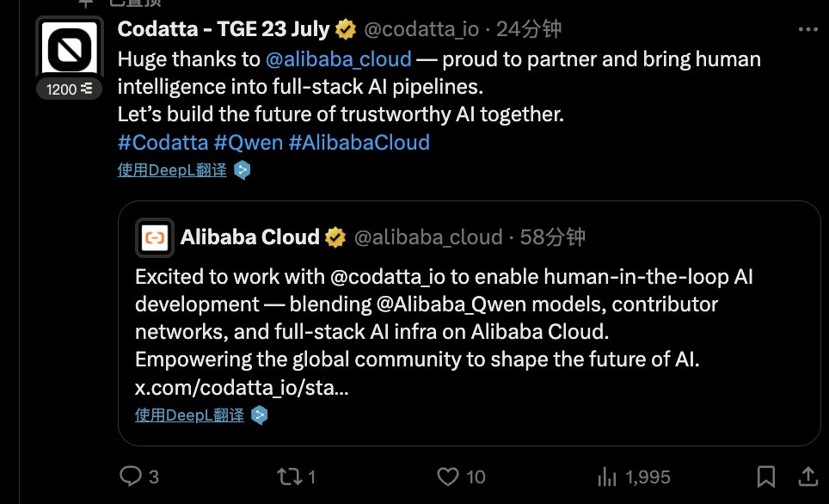Click the share upload icon
This screenshot has height=504, width=829.
point(808,476)
